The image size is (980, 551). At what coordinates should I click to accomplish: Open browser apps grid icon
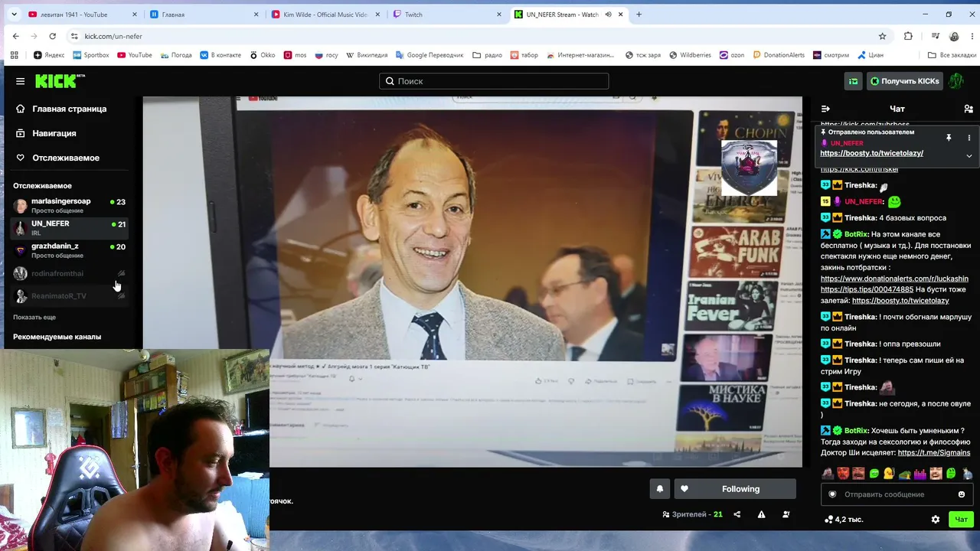[x=14, y=55]
